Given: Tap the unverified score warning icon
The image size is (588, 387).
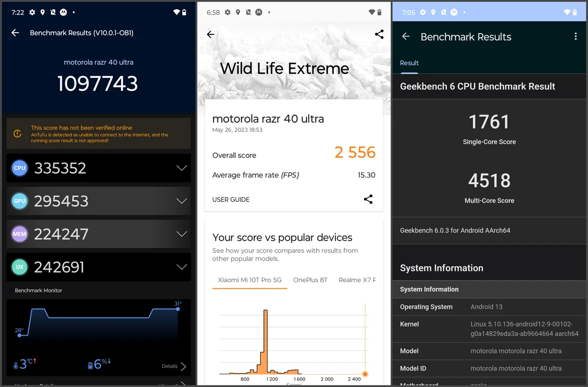Looking at the screenshot, I should [17, 134].
